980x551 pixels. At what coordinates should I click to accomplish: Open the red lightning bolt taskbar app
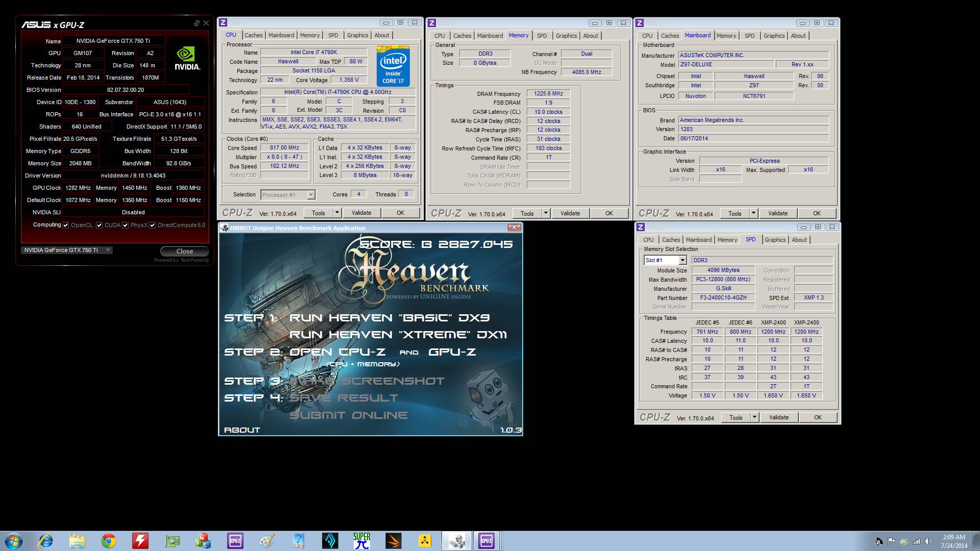coord(140,540)
